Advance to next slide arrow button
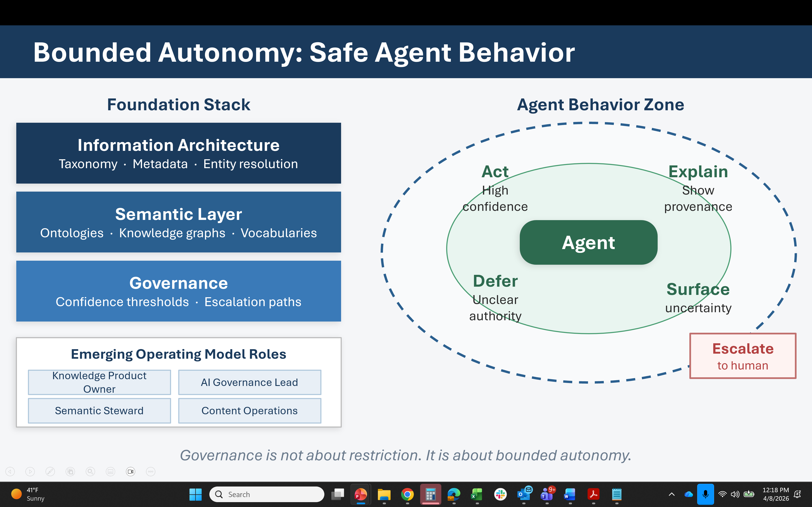The image size is (812, 507). pyautogui.click(x=30, y=472)
